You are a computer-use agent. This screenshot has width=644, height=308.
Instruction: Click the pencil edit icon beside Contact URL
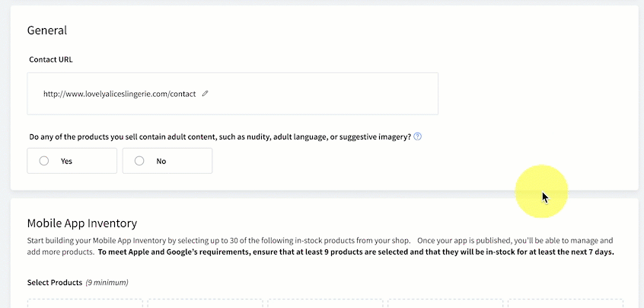click(205, 94)
